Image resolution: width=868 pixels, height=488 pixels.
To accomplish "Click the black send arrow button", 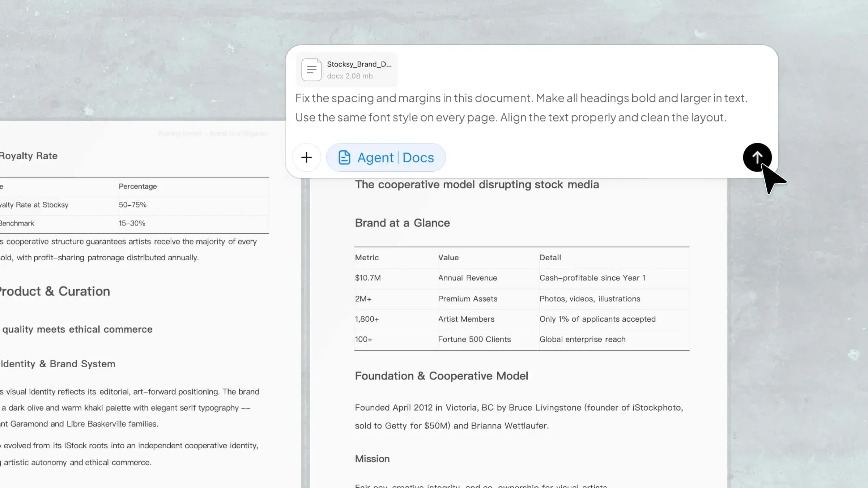I will 757,157.
